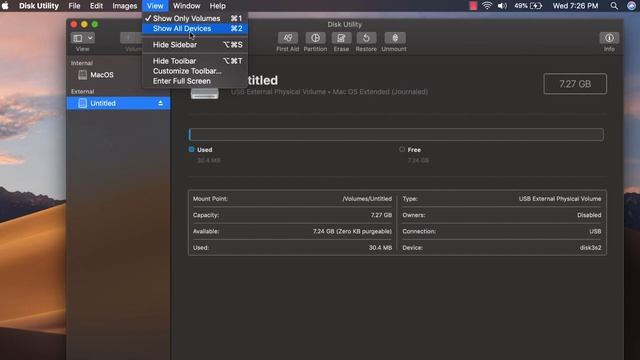Click the Restore toolbar icon
This screenshot has width=640, height=360.
tap(366, 38)
